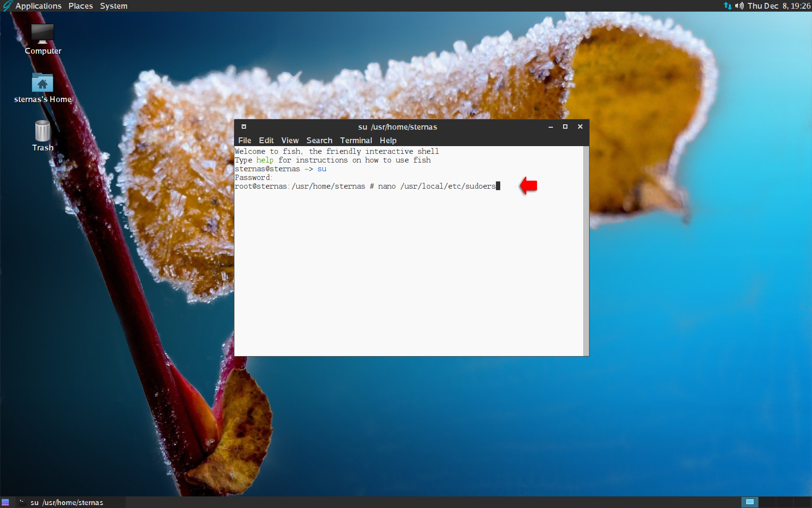Open the Computer desktop icon
Screen dimensions: 812x508
(x=43, y=40)
